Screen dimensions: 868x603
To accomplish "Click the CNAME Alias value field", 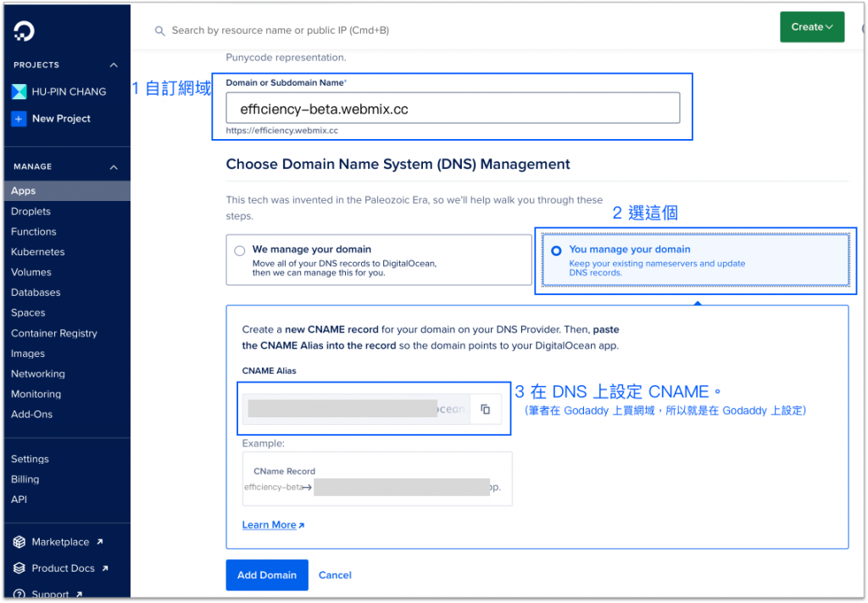I will [x=357, y=409].
